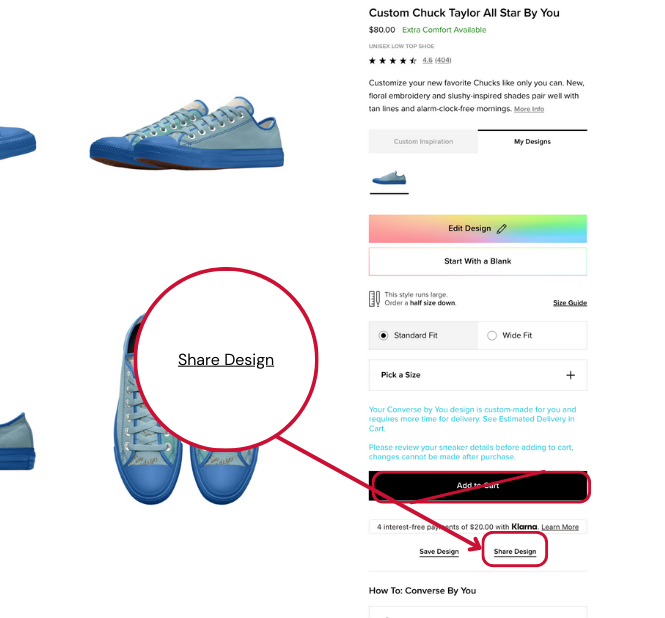Select Standard Fit radio button
This screenshot has height=618, width=665.
coord(383,336)
